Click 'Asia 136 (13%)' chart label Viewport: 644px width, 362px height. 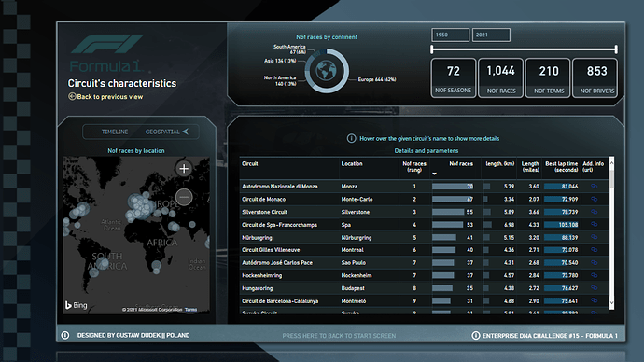point(280,61)
